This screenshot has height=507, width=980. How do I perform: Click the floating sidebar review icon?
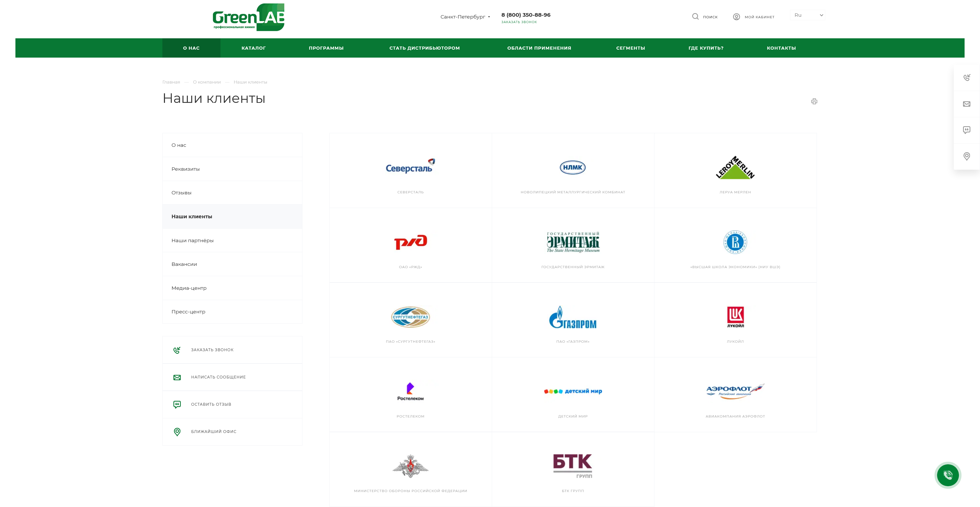click(x=966, y=130)
